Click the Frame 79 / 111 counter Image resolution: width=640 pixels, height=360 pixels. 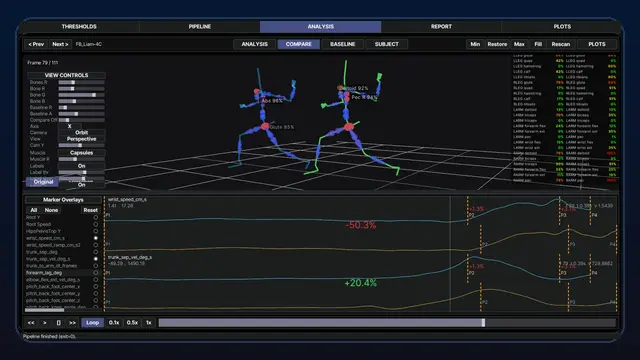(42, 63)
